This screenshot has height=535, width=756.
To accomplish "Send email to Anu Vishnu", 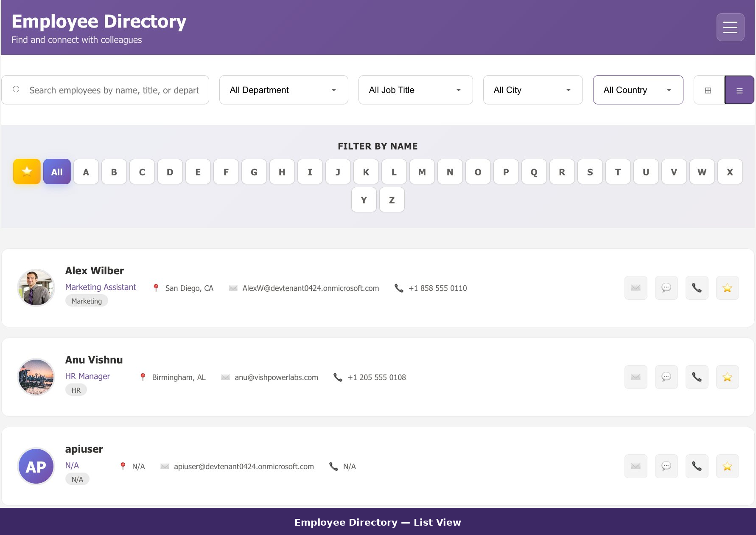I will click(636, 377).
